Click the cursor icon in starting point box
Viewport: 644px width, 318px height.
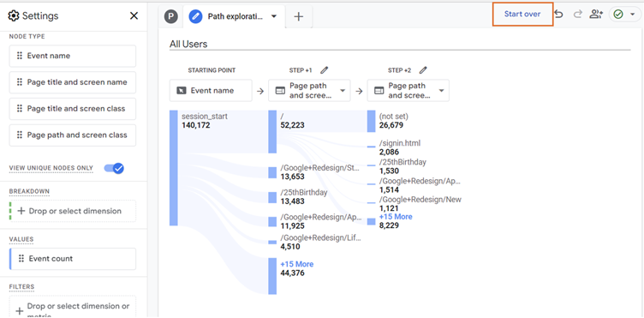tap(182, 91)
